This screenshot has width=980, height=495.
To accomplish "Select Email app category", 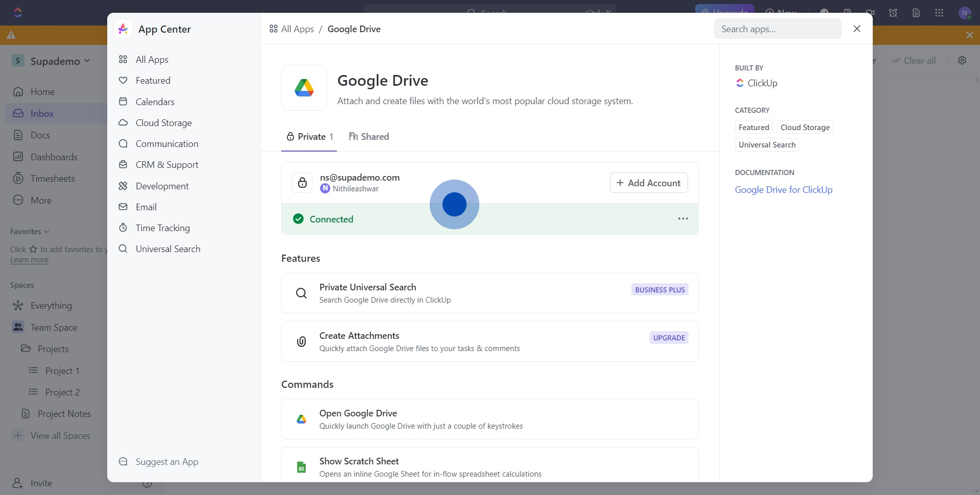I will [146, 207].
